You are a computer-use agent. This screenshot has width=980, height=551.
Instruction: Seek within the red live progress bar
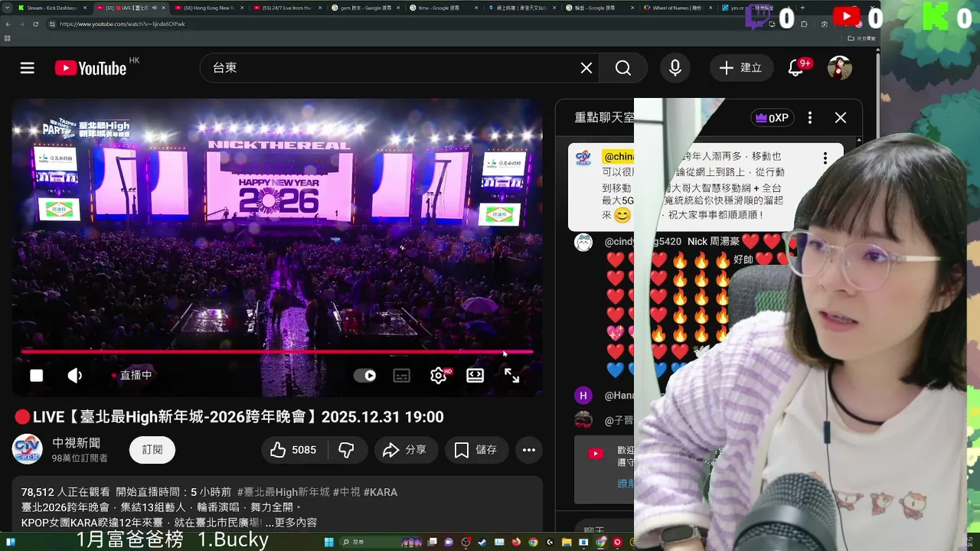click(x=277, y=352)
